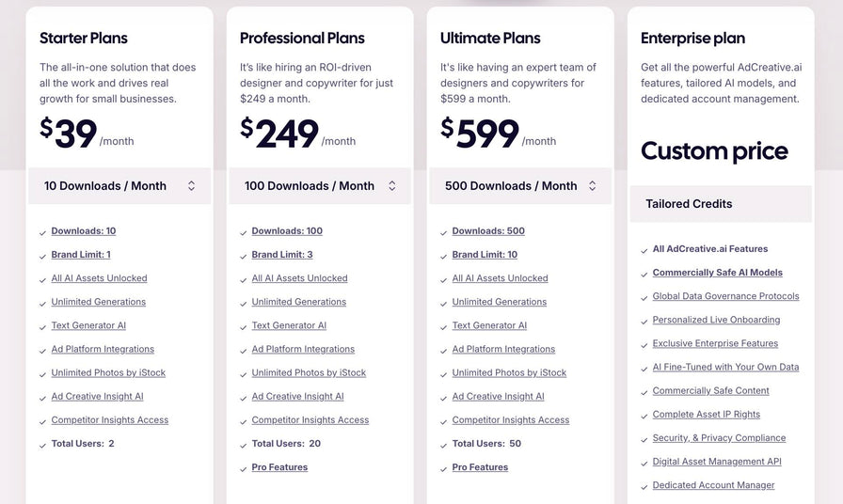Screen dimensions: 843x504
Task: Click checkmark icon beside All AdCreative.ai Features
Action: (644, 250)
